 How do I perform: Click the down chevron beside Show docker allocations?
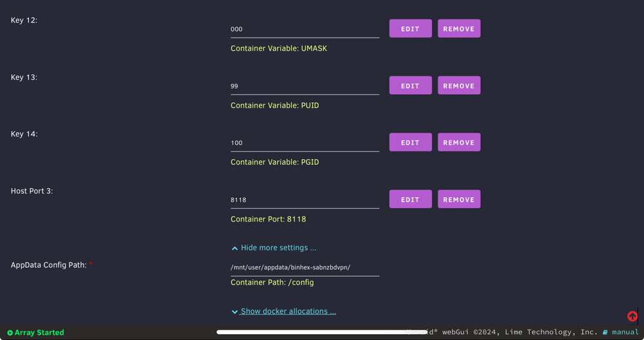[234, 312]
